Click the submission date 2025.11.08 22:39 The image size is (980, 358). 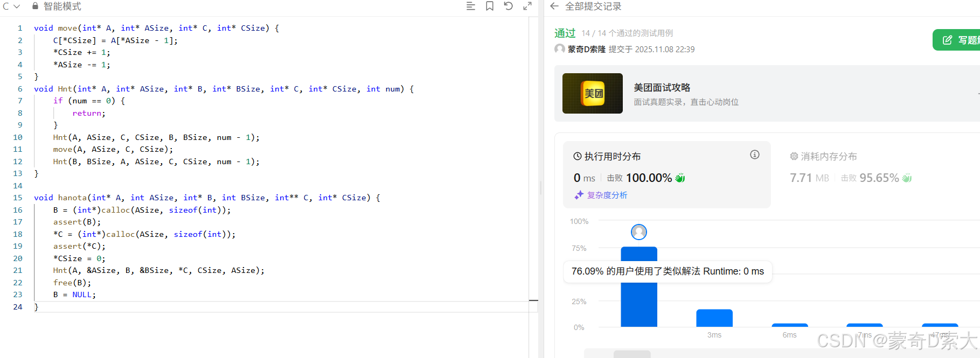[665, 49]
